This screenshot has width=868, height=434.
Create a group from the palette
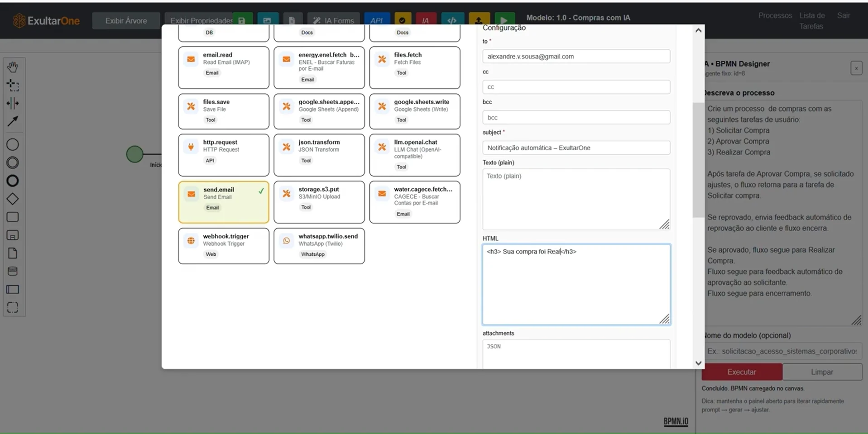[x=13, y=307]
